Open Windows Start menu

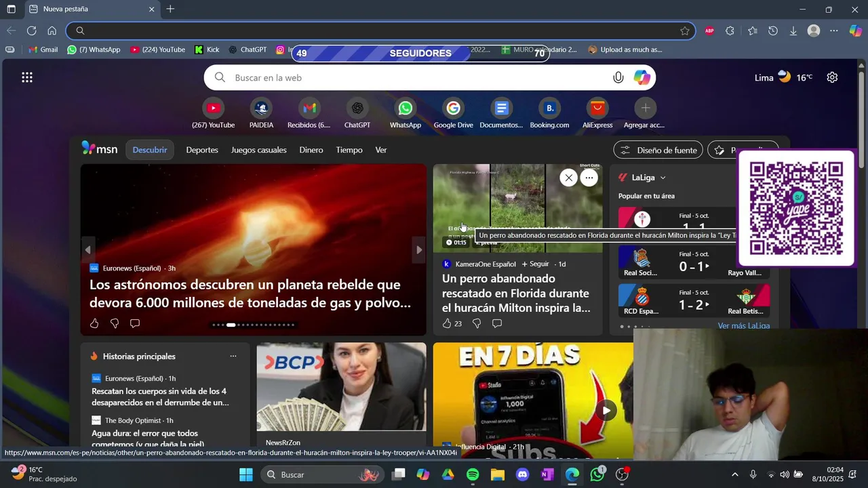click(x=245, y=474)
